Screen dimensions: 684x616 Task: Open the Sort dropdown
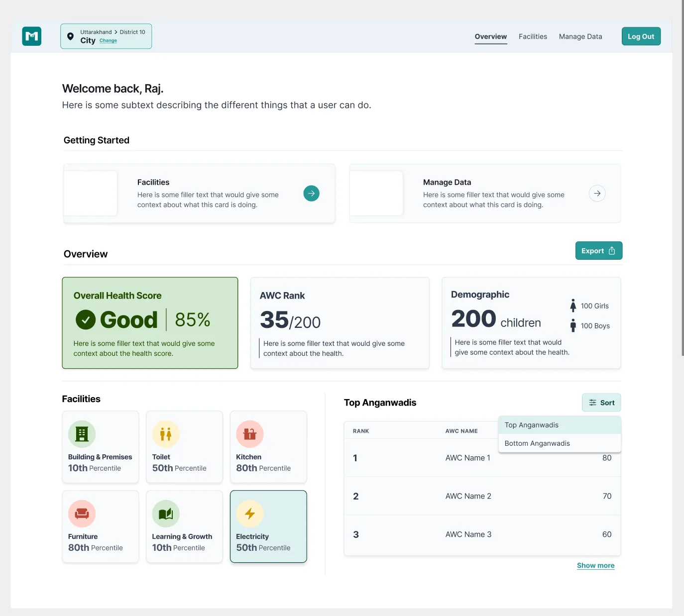click(x=601, y=403)
